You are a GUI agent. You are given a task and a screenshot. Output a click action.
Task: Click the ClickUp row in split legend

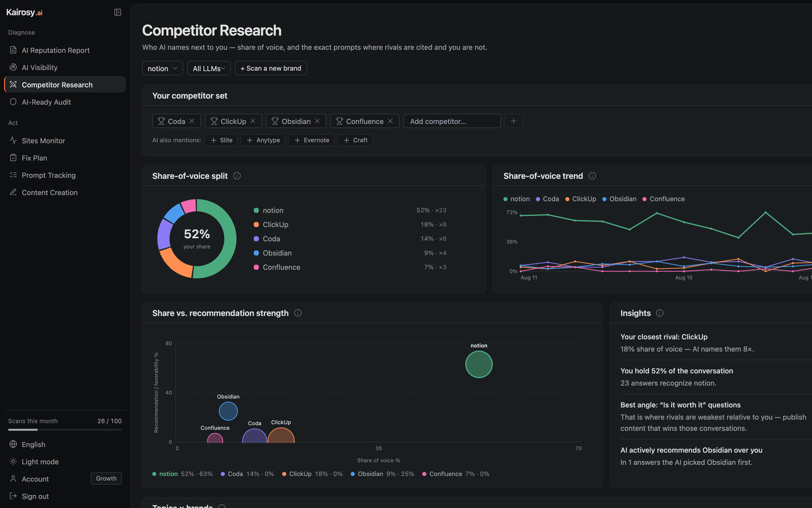pos(350,225)
